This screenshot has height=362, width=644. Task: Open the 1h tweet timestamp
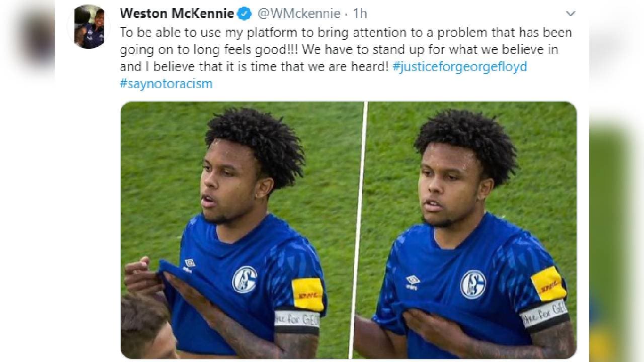pos(360,14)
